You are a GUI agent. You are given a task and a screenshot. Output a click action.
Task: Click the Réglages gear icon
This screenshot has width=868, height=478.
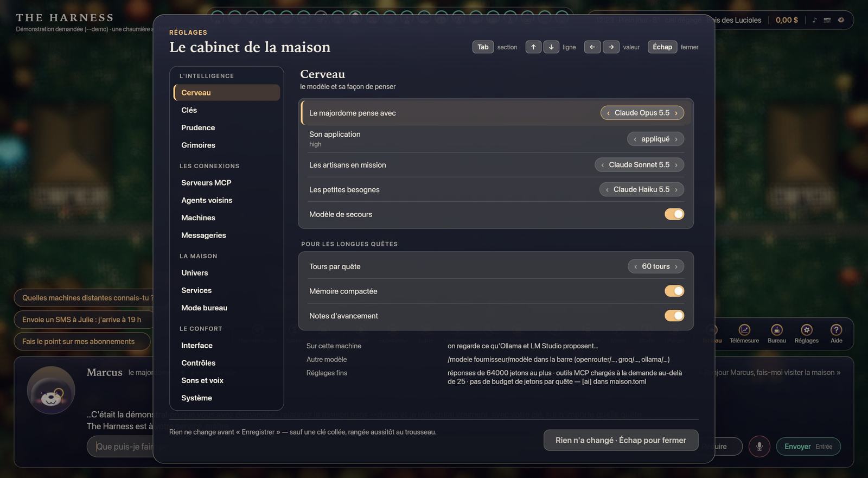coord(807,330)
